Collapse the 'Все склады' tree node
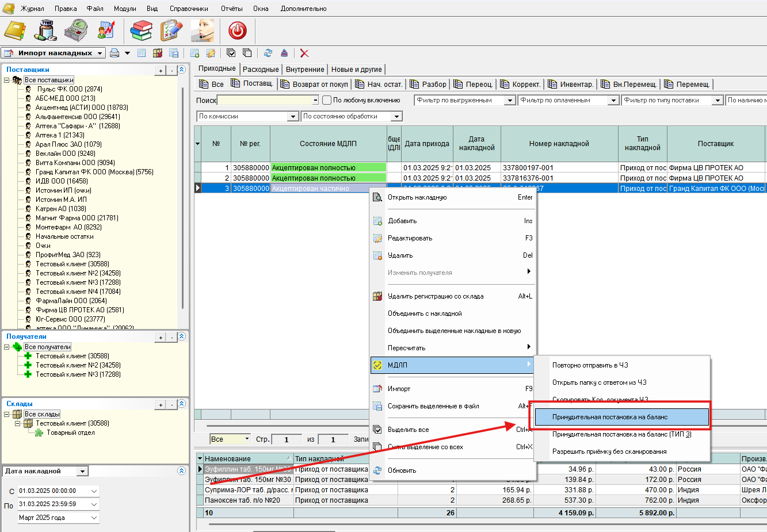This screenshot has height=532, width=767. coord(7,414)
